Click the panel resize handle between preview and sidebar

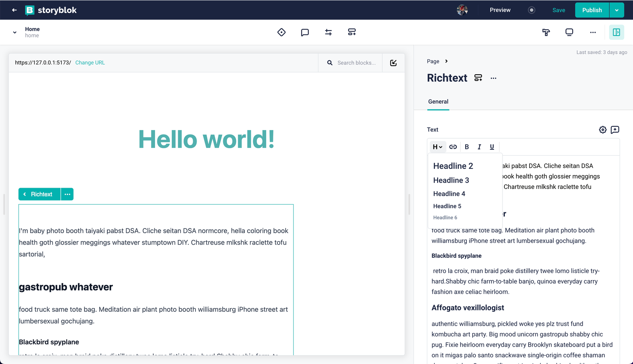point(409,204)
